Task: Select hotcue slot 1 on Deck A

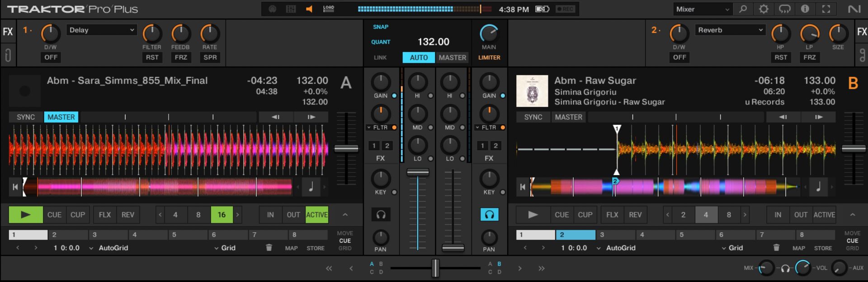Action: pos(28,234)
